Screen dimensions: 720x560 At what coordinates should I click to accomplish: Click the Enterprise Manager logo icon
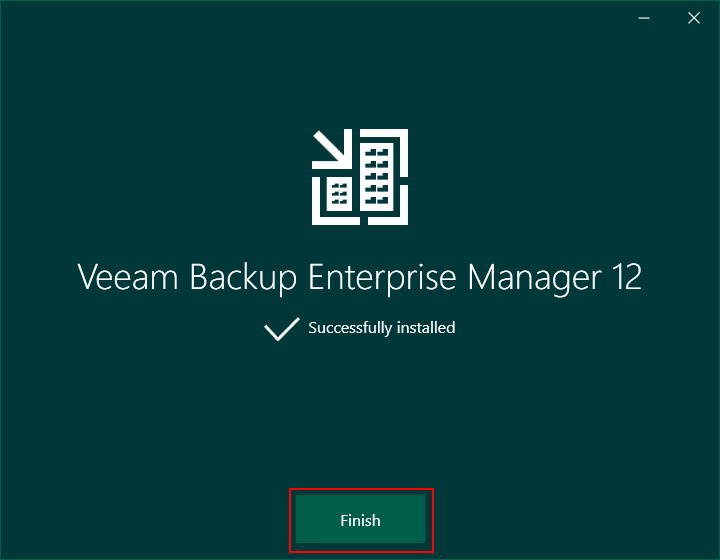click(x=360, y=177)
